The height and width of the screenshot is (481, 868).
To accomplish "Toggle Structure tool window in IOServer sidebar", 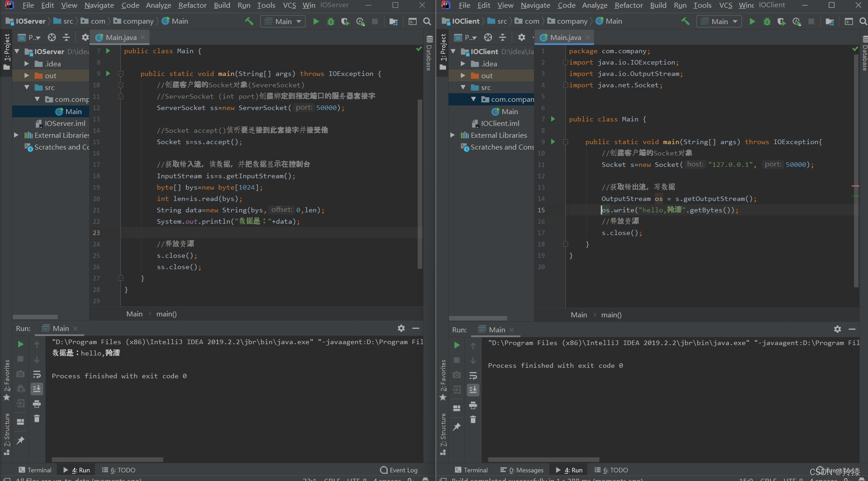I will (x=6, y=434).
